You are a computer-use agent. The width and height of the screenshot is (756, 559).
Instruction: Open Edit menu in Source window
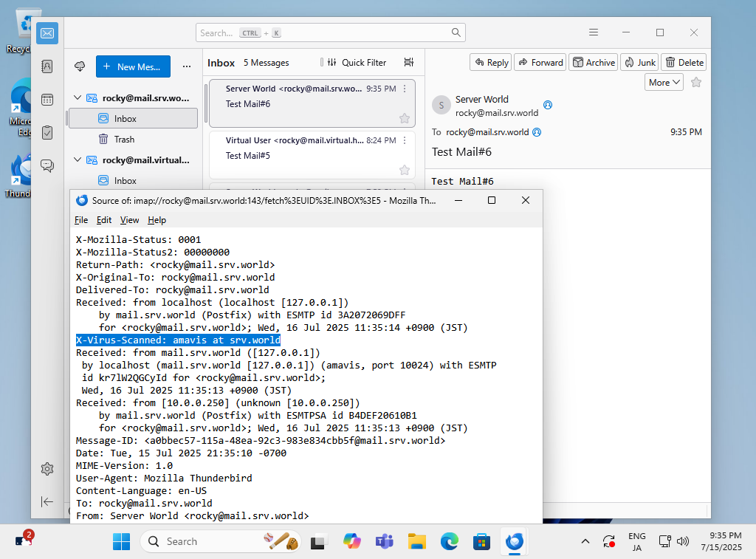(103, 220)
